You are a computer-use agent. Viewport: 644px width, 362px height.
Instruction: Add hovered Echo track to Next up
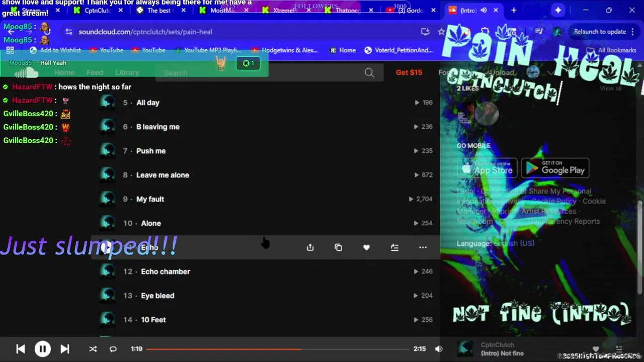395,247
